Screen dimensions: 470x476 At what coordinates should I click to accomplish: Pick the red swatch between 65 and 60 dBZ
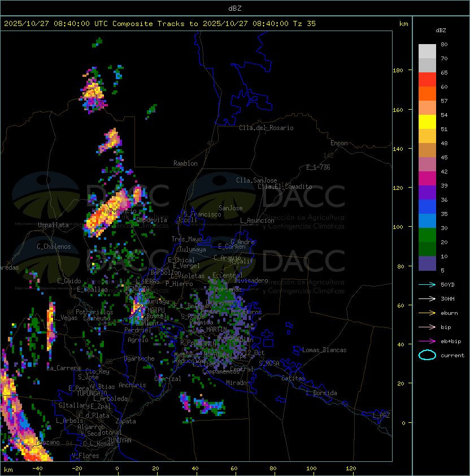click(x=427, y=80)
